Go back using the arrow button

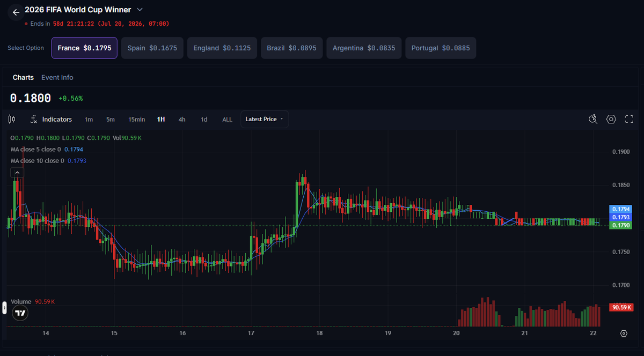click(16, 12)
